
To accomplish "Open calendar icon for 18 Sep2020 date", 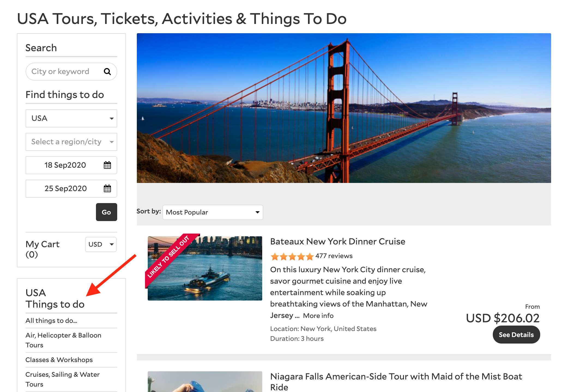I will (107, 165).
